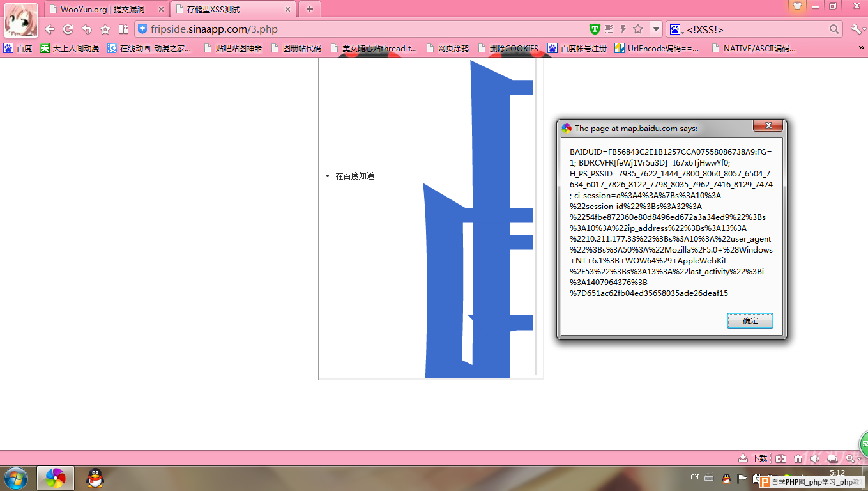Click the Action Center flag tray icon

pos(742,478)
